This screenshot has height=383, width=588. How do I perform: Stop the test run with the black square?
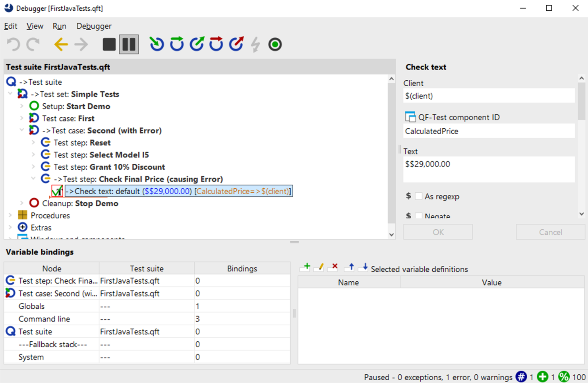point(109,44)
